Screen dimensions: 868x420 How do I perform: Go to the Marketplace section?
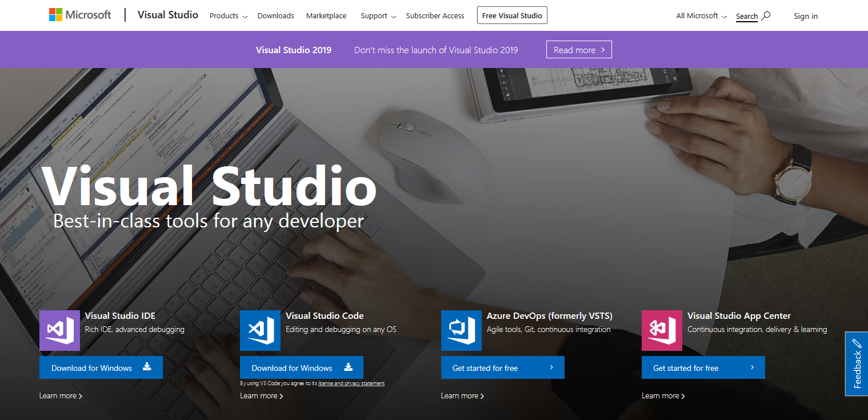pos(326,15)
